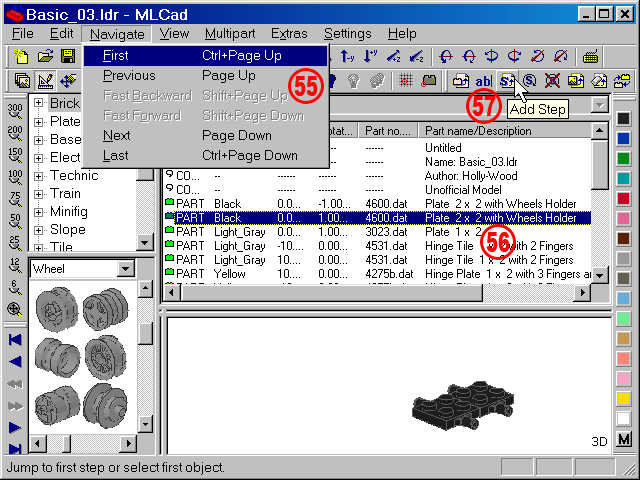Open the Extras menu
The width and height of the screenshot is (640, 480).
289,33
